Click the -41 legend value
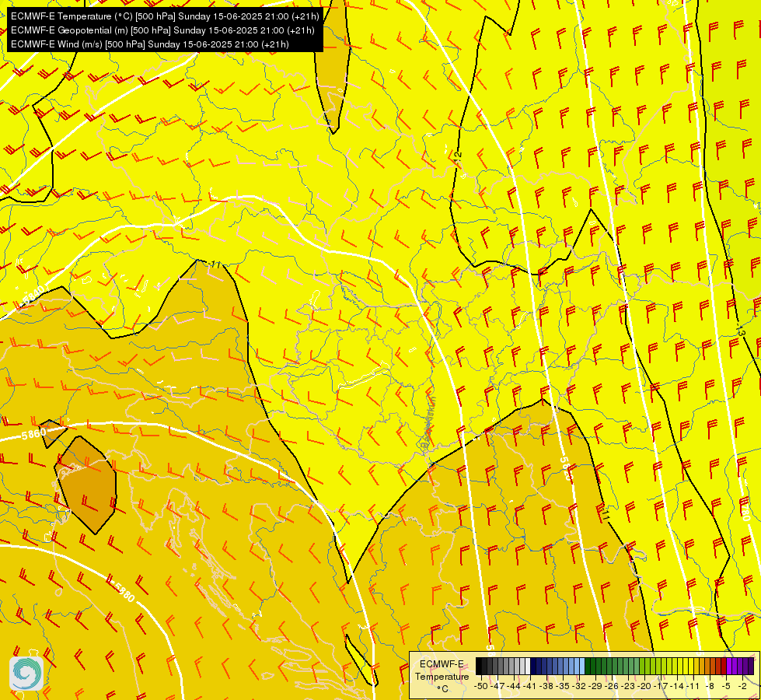 tap(530, 686)
